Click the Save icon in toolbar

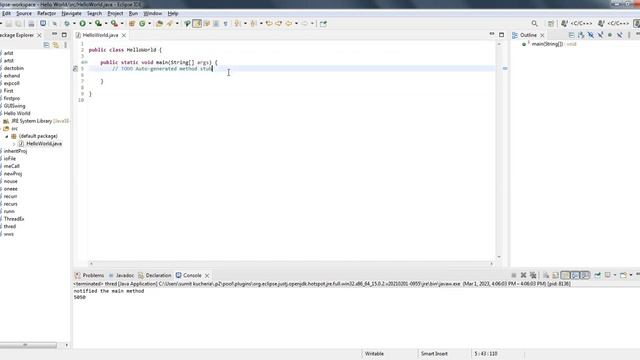[9, 24]
